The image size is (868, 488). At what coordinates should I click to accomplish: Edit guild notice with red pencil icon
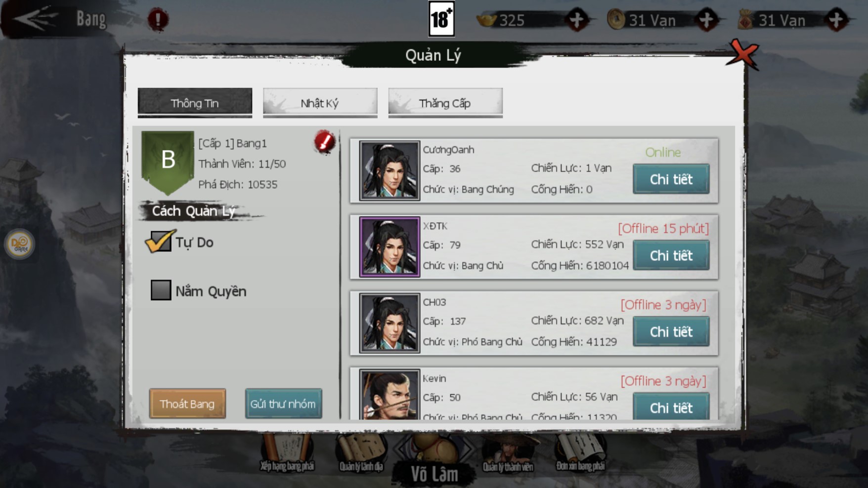click(325, 142)
